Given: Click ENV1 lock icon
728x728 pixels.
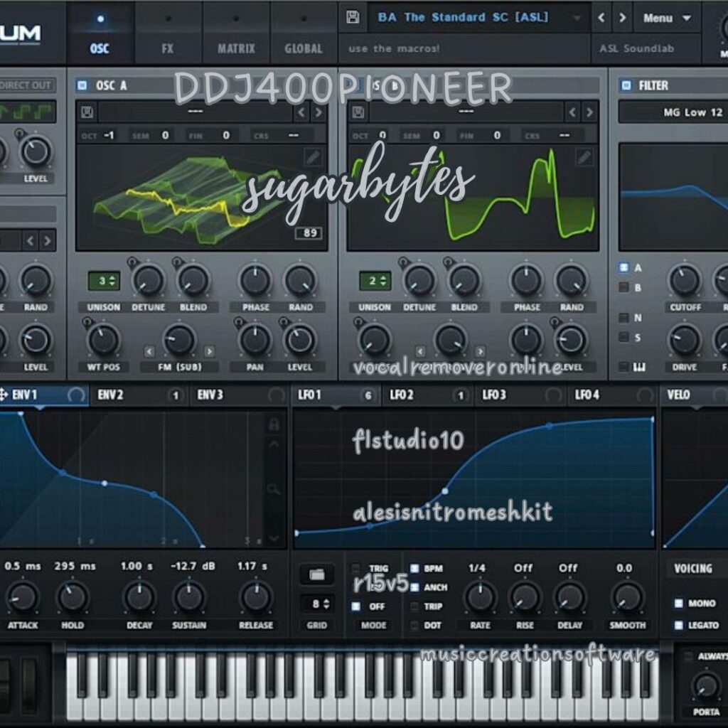Looking at the screenshot, I should (x=274, y=424).
